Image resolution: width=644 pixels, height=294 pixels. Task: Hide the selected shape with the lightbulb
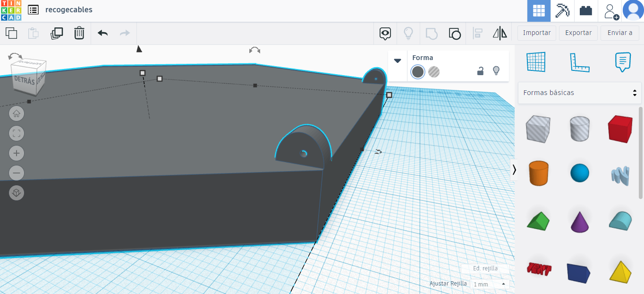496,71
